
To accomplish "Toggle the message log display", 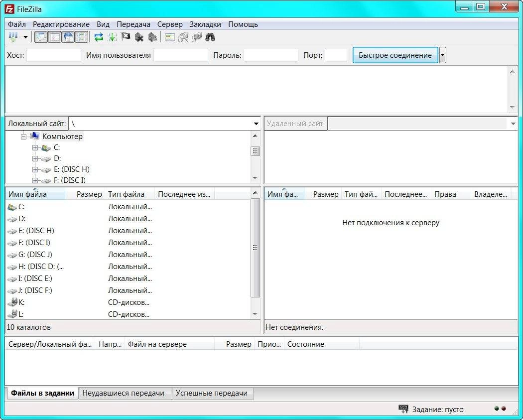I will click(41, 37).
